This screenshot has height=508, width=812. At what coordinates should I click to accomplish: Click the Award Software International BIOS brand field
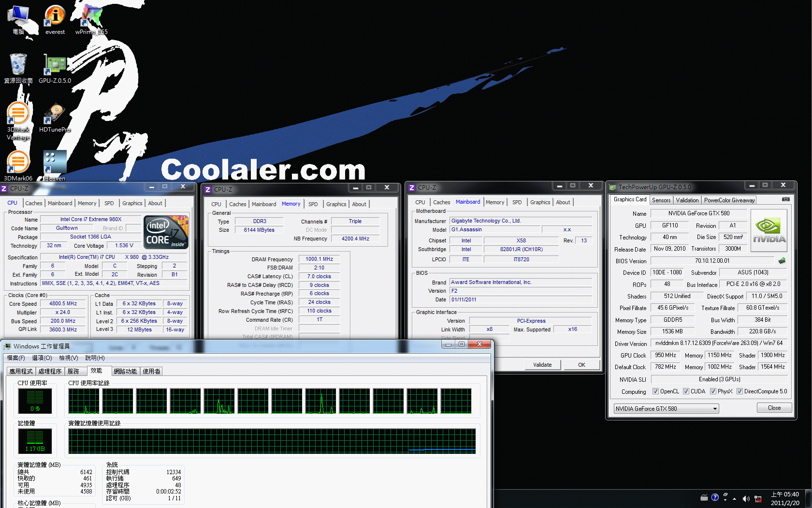pyautogui.click(x=521, y=282)
